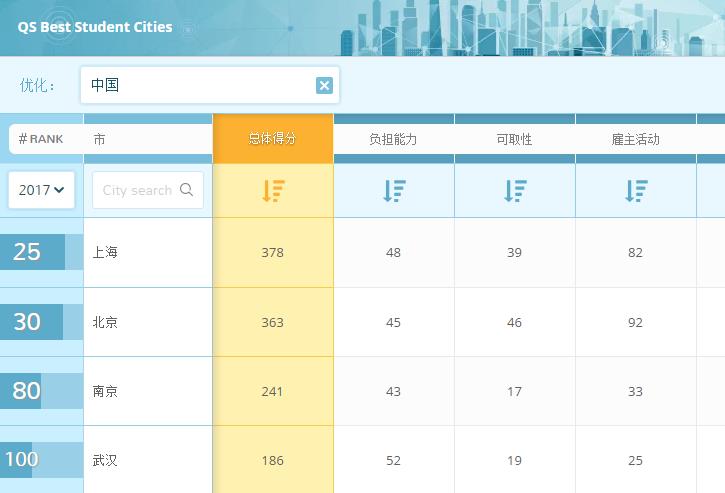The image size is (725, 493).
Task: Select the 负担能力 column header
Action: pyautogui.click(x=393, y=139)
